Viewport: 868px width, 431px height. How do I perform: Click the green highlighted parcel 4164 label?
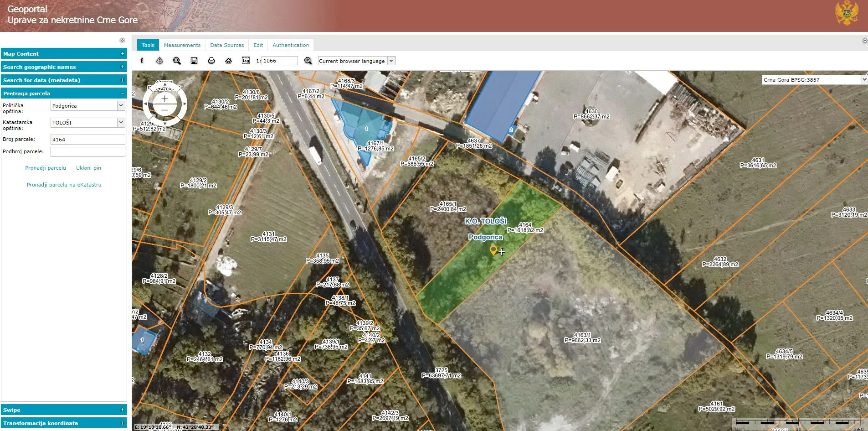pyautogui.click(x=525, y=228)
